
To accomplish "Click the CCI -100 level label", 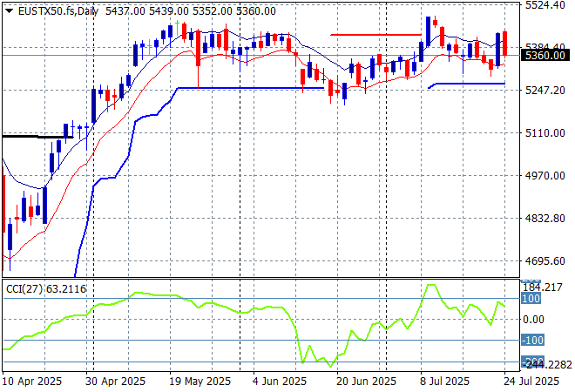I will point(533,340).
